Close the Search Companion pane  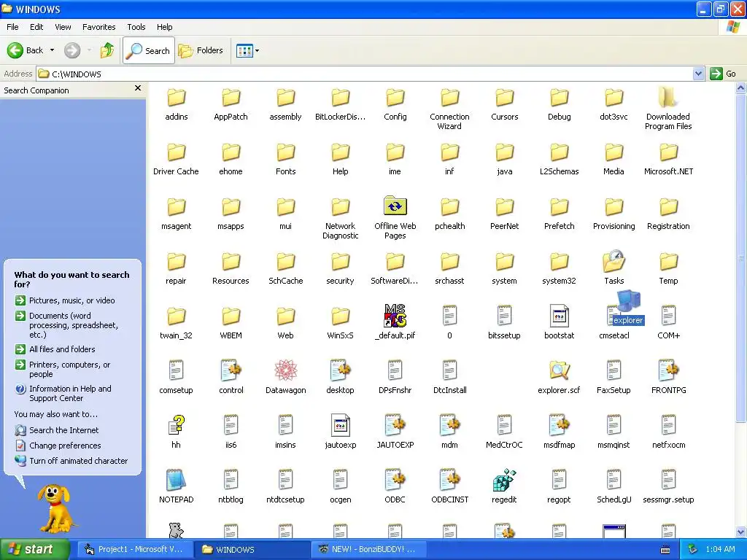tap(138, 88)
